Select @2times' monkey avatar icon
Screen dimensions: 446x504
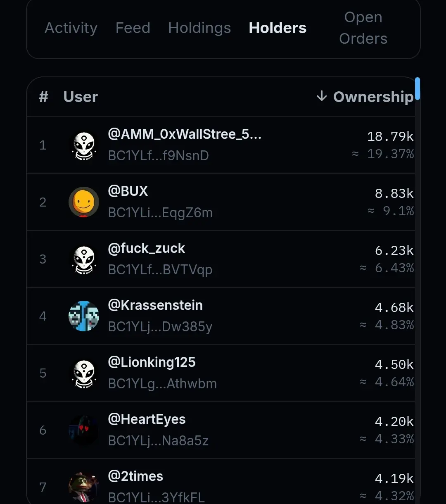coord(84,487)
